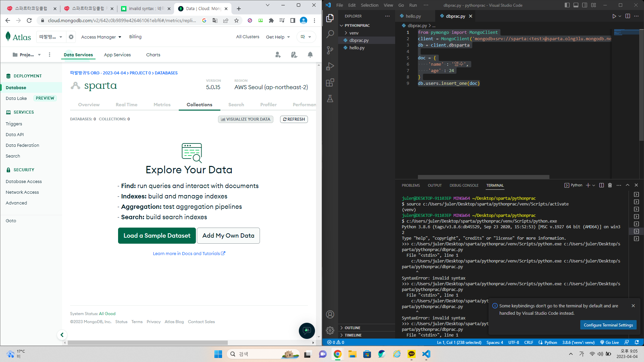The height and width of the screenshot is (362, 644).
Task: Maximize terminal panel with chevron up
Action: pyautogui.click(x=628, y=185)
